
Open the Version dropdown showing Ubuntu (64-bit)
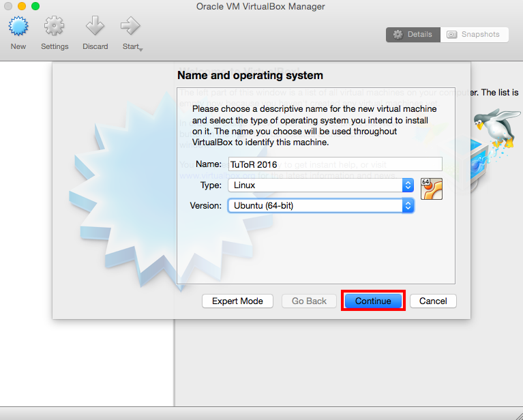pos(321,205)
